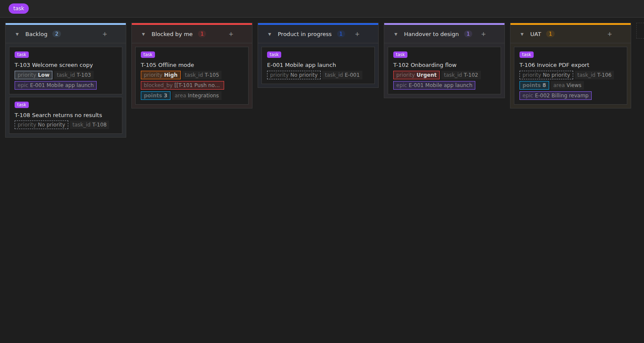Click the task_id T-108 chip
The height and width of the screenshot is (343, 644).
pyautogui.click(x=89, y=125)
